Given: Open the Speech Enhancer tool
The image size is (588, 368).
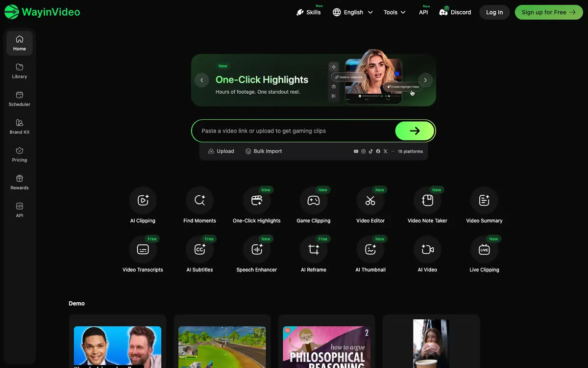Looking at the screenshot, I should pyautogui.click(x=257, y=249).
